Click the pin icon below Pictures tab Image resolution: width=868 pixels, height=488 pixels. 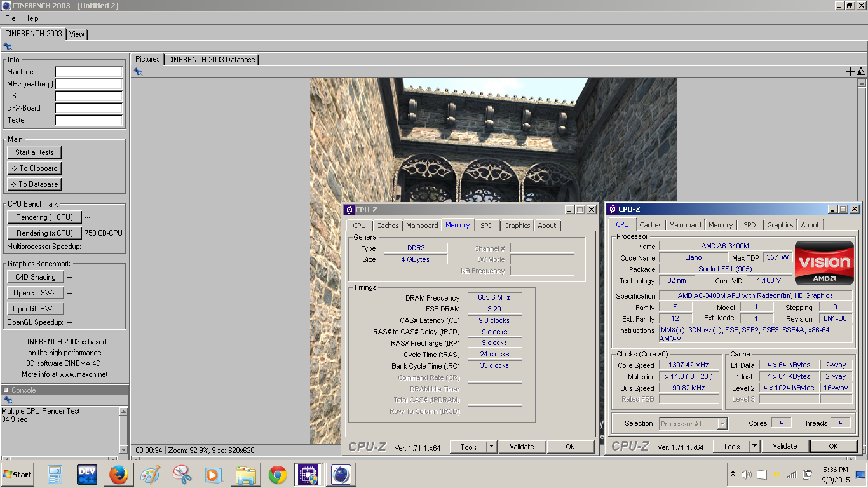tap(138, 72)
